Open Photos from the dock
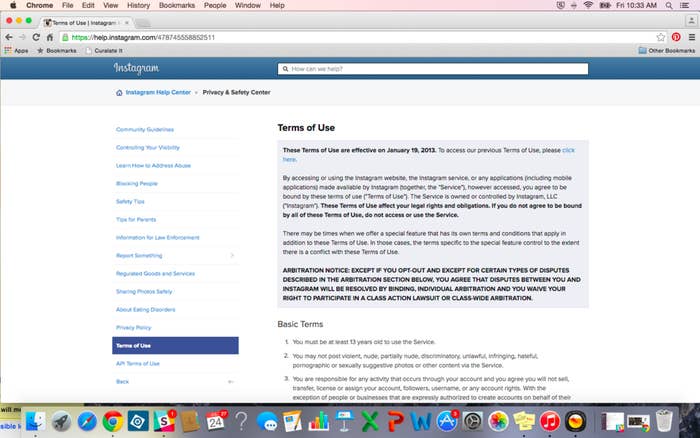The width and height of the screenshot is (700, 438). 498,421
